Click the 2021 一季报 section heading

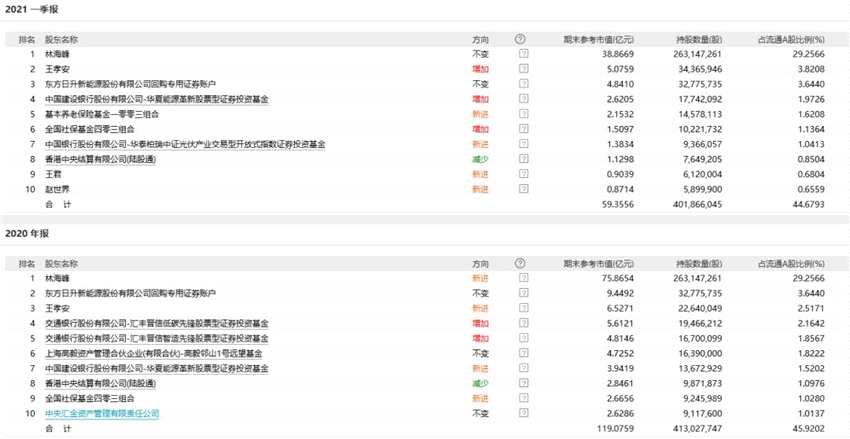(x=31, y=9)
